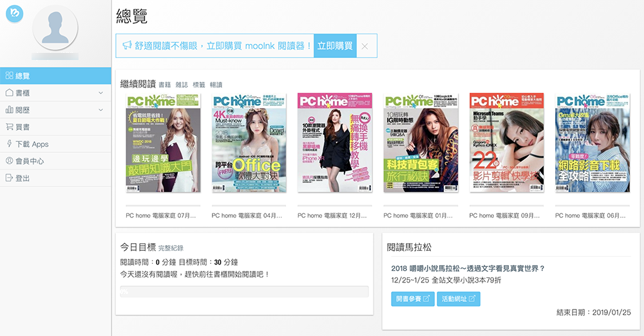
Task: Click title PC home 電腦家庭 07月
Action: tap(160, 215)
